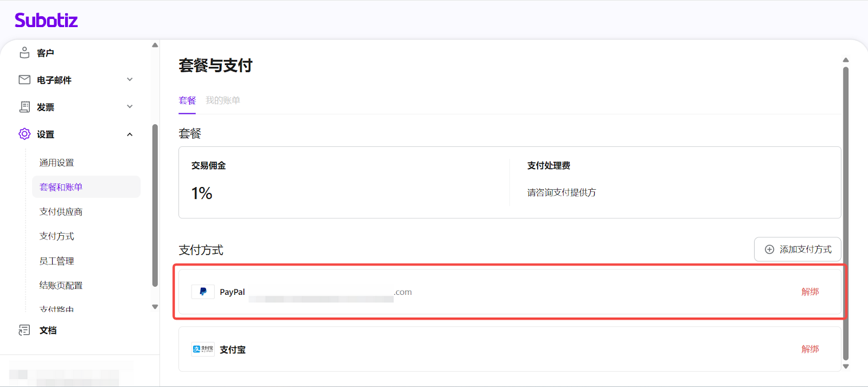Select the 套餐 tab
This screenshot has height=387, width=868.
187,100
